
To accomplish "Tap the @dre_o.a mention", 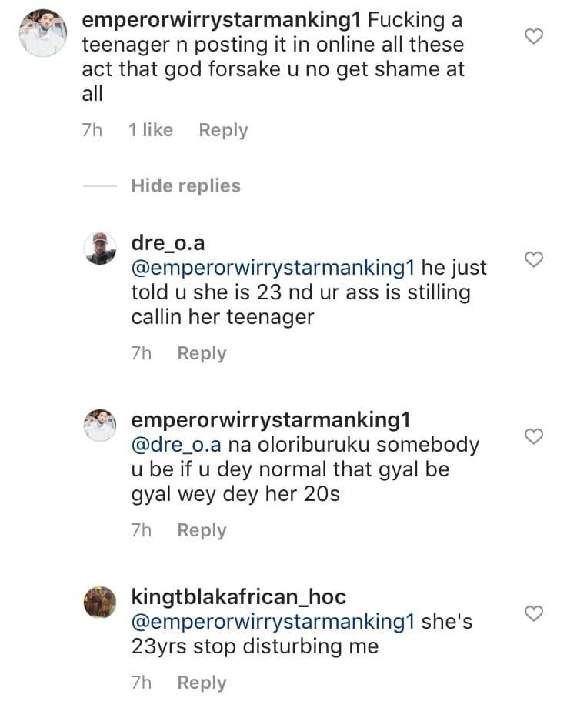I will coord(177,445).
